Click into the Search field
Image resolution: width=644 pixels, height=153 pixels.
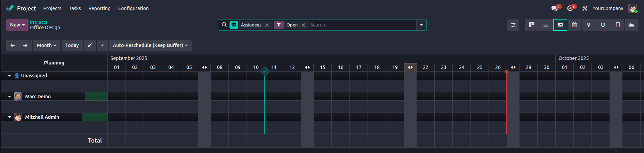[x=362, y=25]
